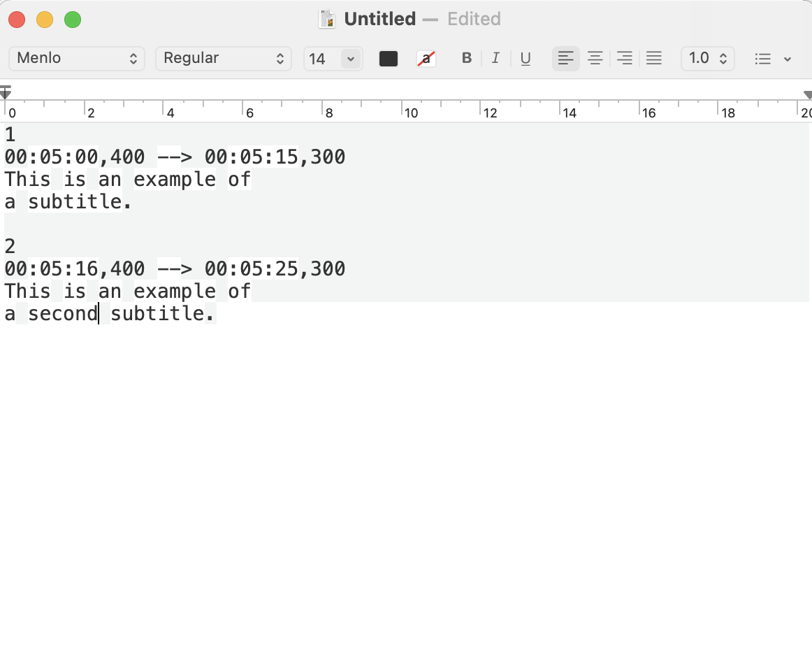This screenshot has width=812, height=660.
Task: Open the list style chevron menu
Action: 788,59
